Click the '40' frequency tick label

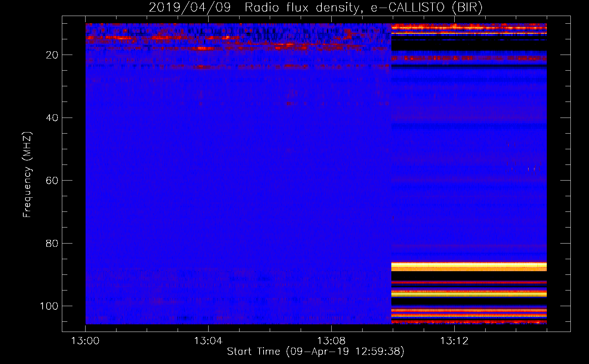click(52, 118)
